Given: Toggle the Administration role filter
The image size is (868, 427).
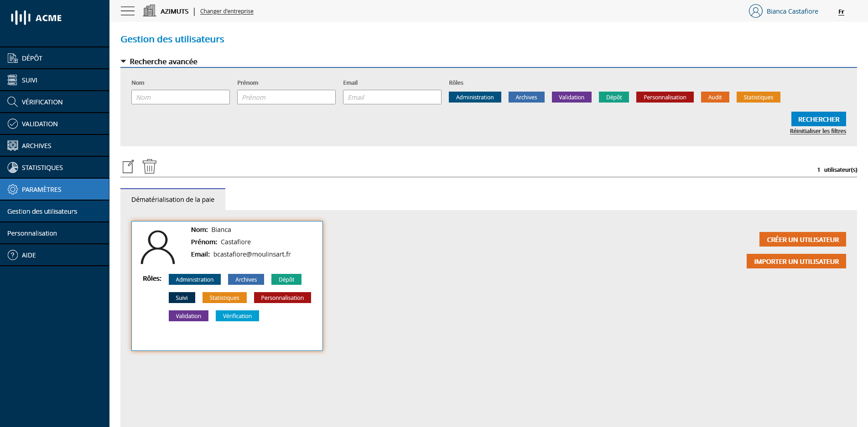Looking at the screenshot, I should (475, 97).
